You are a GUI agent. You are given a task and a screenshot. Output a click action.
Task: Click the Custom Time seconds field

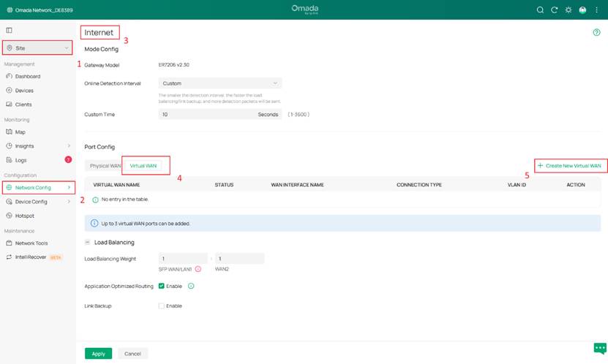tap(219, 114)
